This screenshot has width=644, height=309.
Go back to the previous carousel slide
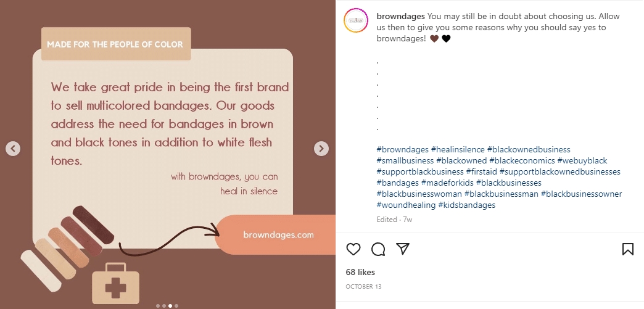click(13, 149)
